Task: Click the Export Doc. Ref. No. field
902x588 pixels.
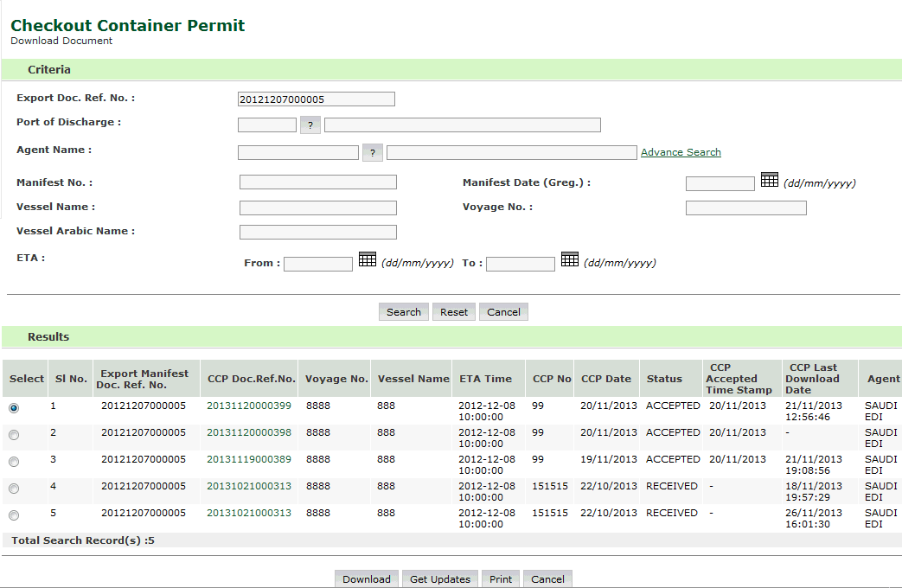Action: click(x=316, y=99)
